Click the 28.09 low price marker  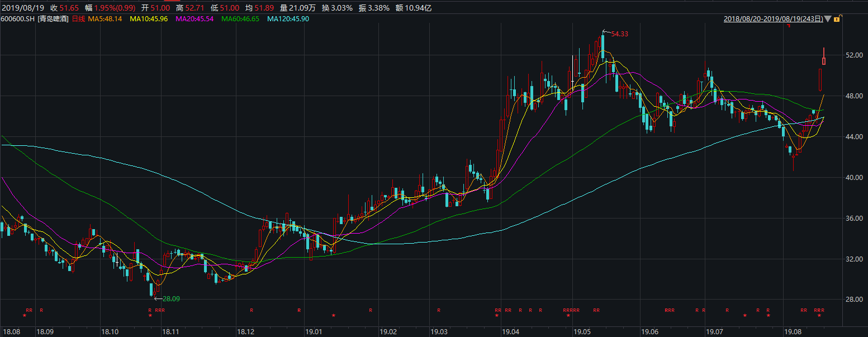click(x=170, y=299)
